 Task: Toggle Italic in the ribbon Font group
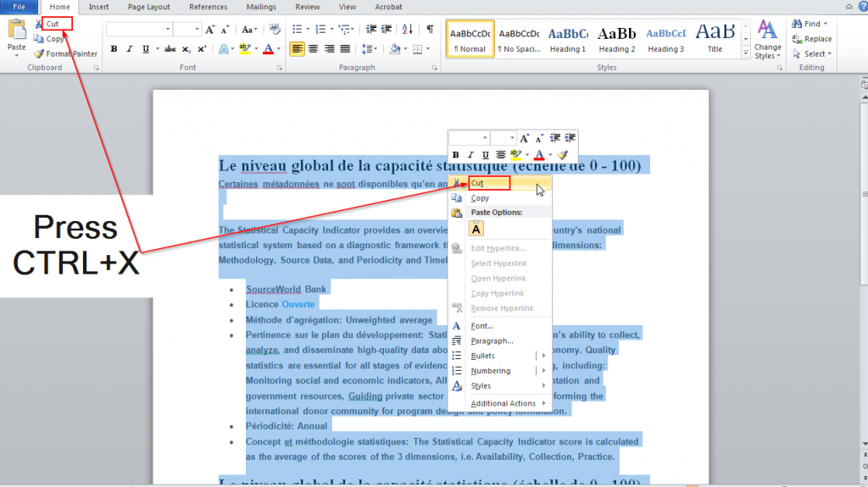[x=130, y=49]
